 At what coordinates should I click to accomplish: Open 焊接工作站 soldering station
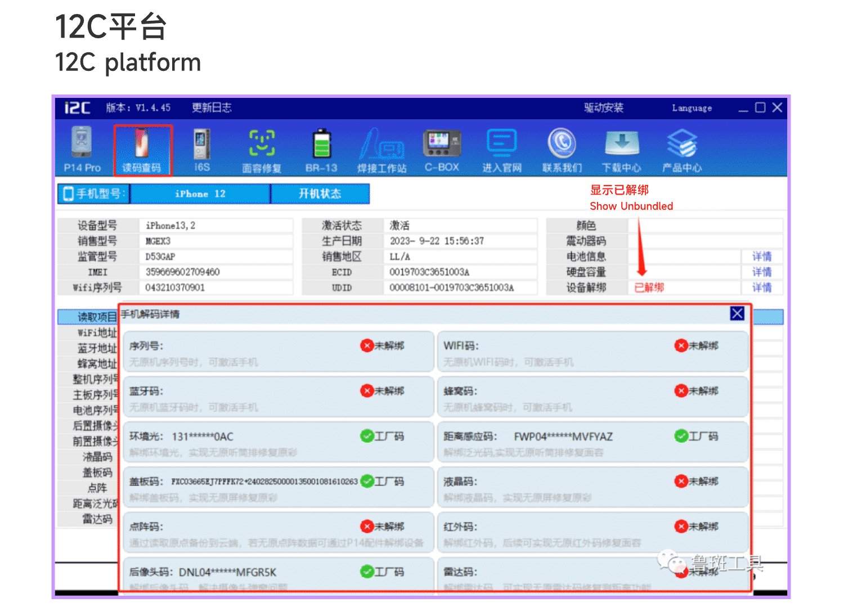(381, 150)
